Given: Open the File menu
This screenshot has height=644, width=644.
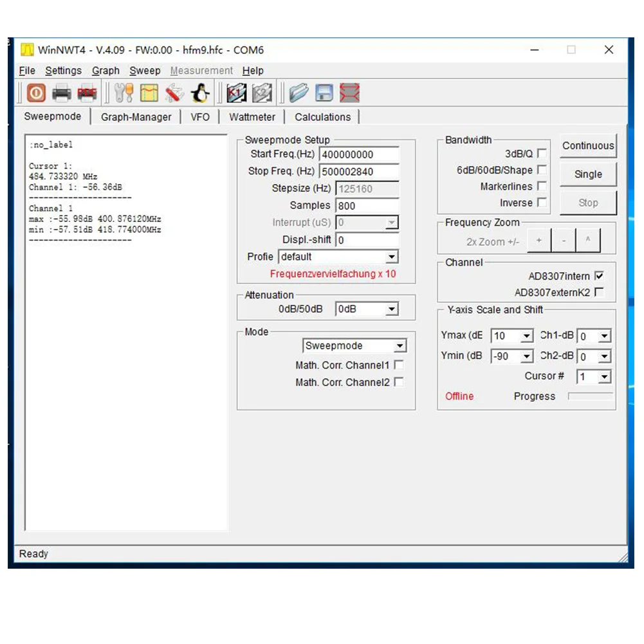Looking at the screenshot, I should click(x=27, y=71).
